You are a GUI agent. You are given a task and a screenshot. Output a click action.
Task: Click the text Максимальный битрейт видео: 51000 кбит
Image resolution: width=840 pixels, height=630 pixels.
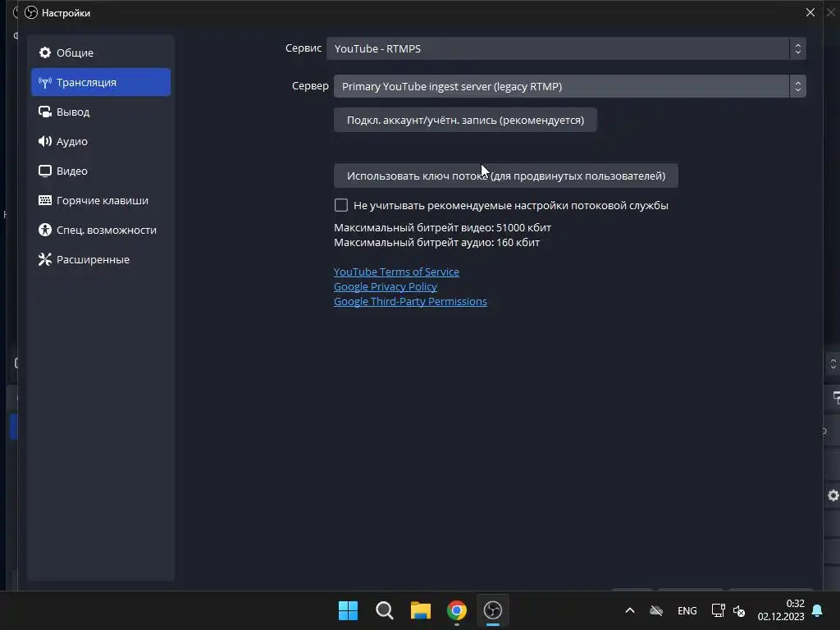(442, 228)
